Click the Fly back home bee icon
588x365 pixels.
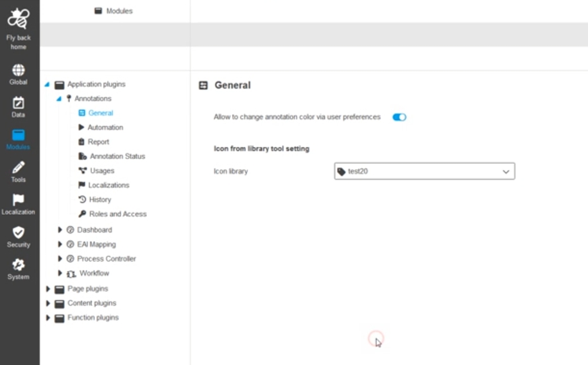point(19,19)
